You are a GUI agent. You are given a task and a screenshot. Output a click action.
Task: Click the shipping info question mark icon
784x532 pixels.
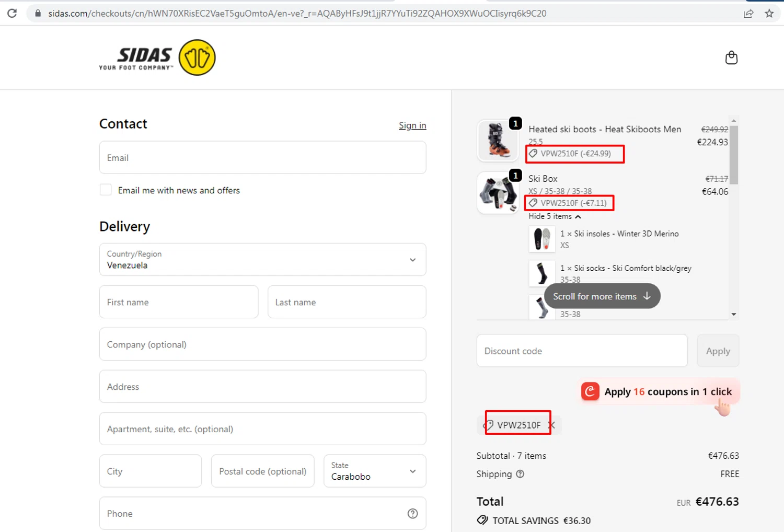[x=520, y=474]
